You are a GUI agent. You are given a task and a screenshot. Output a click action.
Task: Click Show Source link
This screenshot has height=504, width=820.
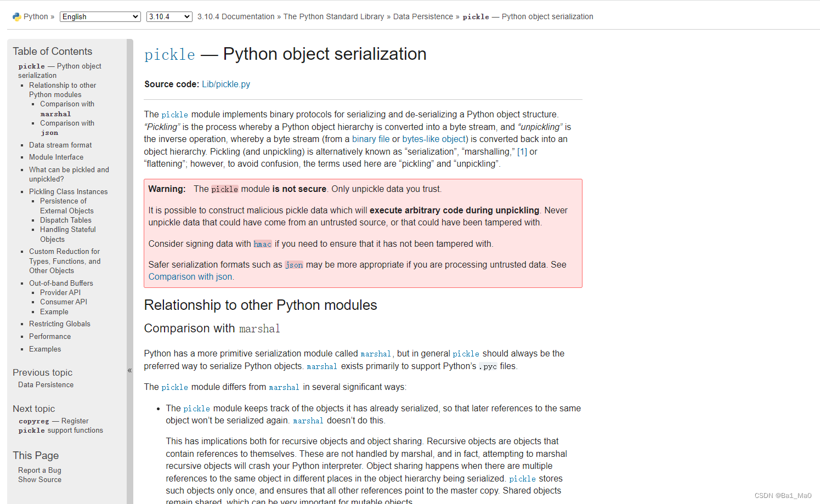click(x=39, y=480)
